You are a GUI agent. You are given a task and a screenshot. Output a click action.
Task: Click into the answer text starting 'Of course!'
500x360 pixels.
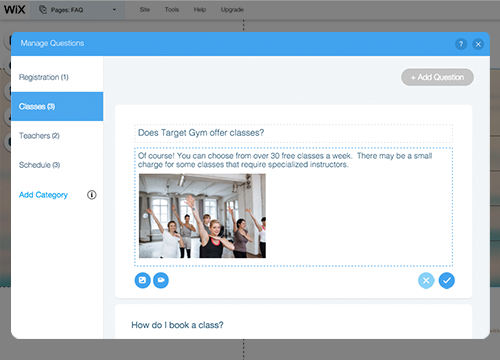point(285,160)
